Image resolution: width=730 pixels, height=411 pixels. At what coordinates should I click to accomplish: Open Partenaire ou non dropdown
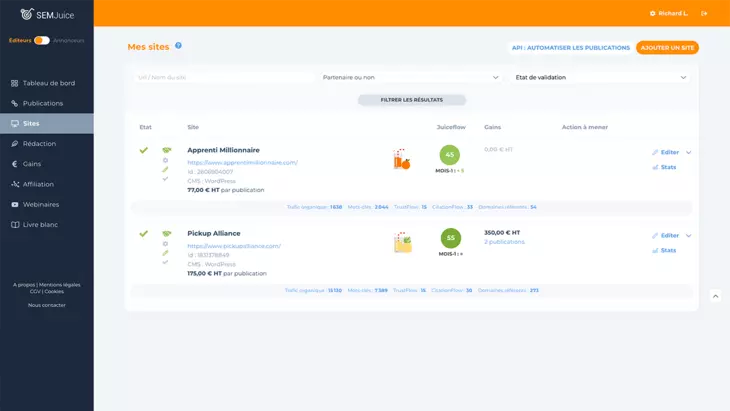pos(410,77)
